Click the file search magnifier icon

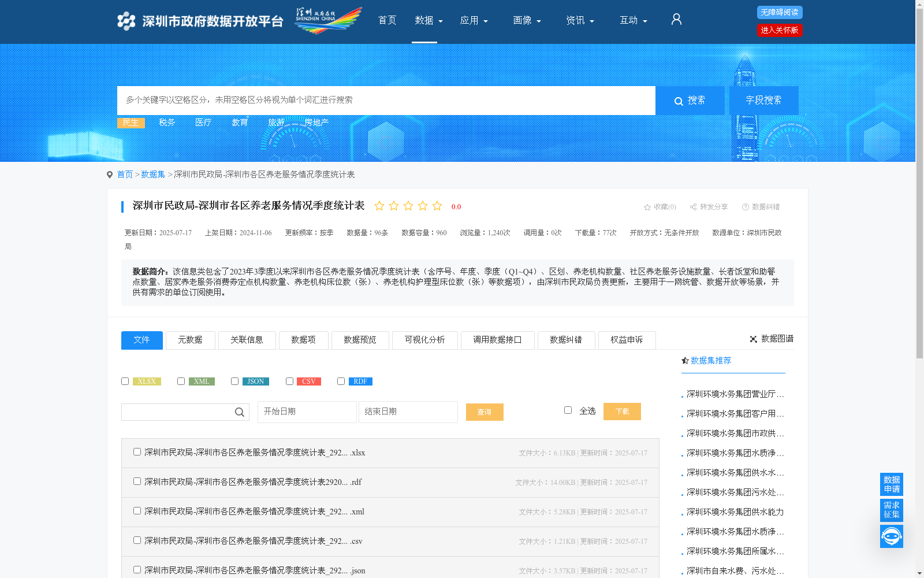click(240, 412)
